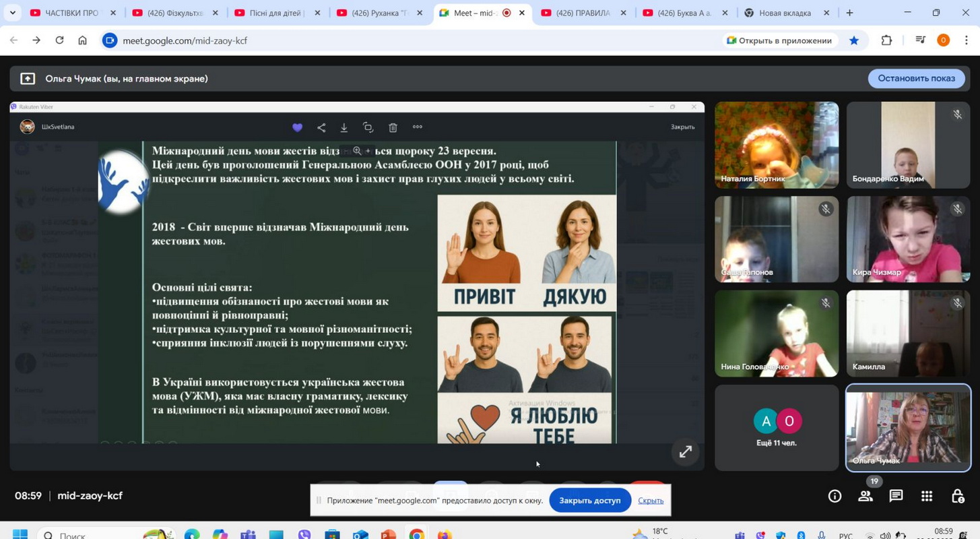Open the meeting chat panel icon

coord(896,496)
